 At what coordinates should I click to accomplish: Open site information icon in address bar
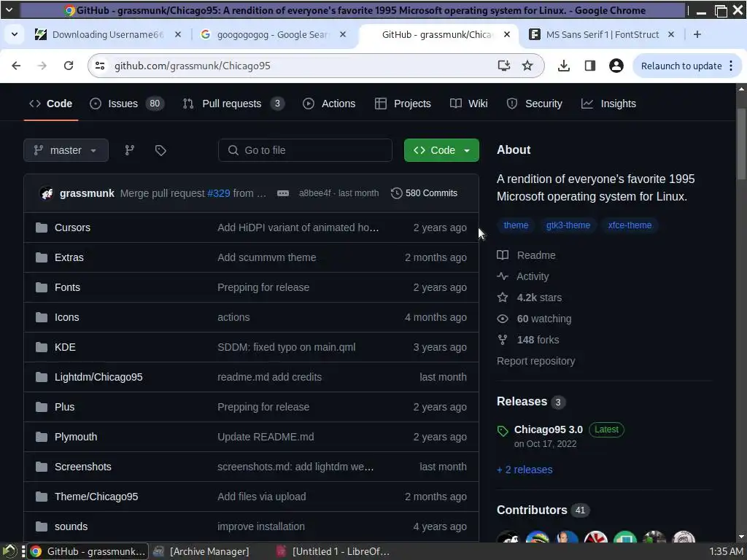click(x=100, y=66)
